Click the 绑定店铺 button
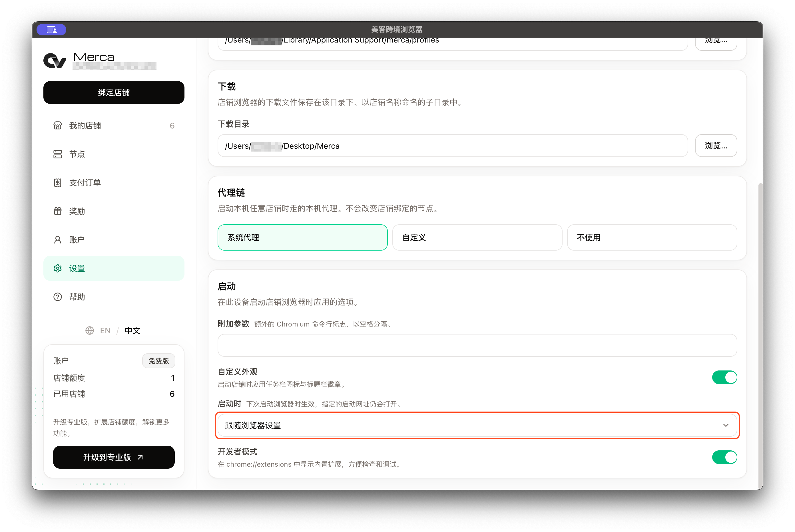Screen dimensions: 795x532 [114, 92]
